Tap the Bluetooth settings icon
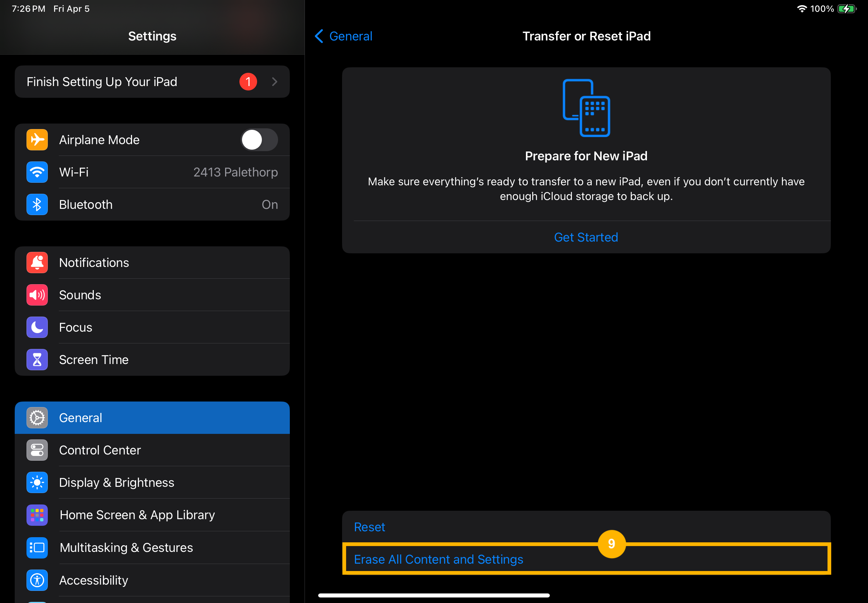 pyautogui.click(x=37, y=204)
